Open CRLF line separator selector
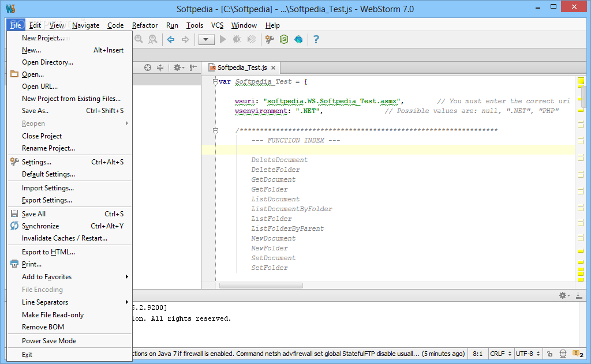 500,354
